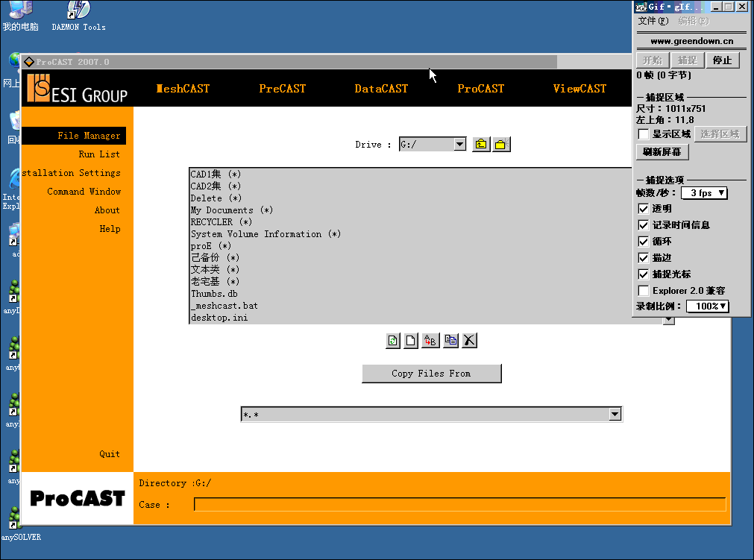The image size is (754, 560).
Task: Click the Gif recorder title bar icon
Action: point(641,7)
